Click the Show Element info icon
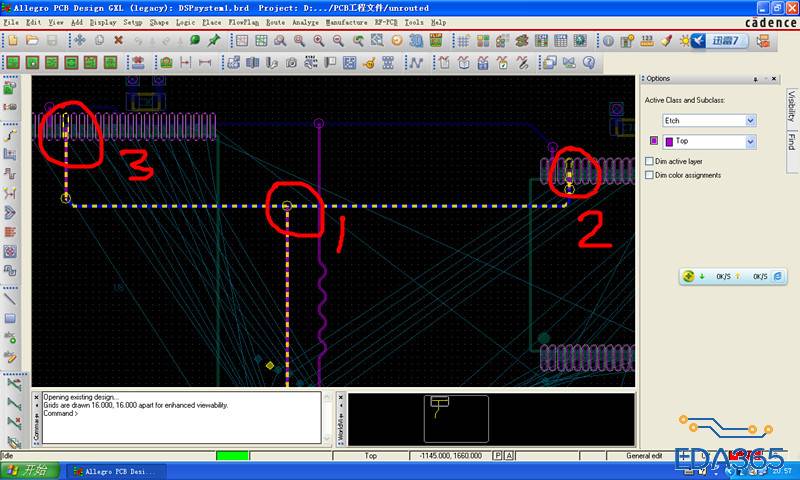The width and height of the screenshot is (800, 480). pyautogui.click(x=608, y=41)
